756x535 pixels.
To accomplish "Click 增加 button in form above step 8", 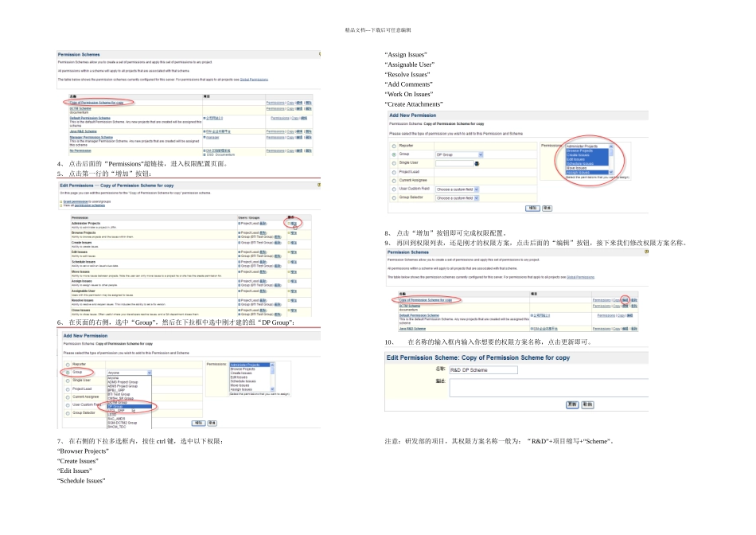I will coord(532,208).
